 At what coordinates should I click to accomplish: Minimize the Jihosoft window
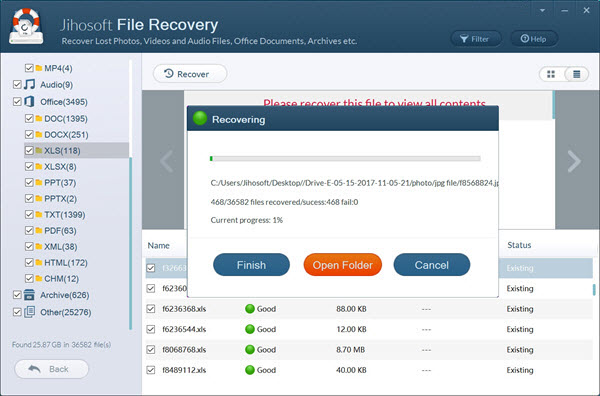click(564, 11)
